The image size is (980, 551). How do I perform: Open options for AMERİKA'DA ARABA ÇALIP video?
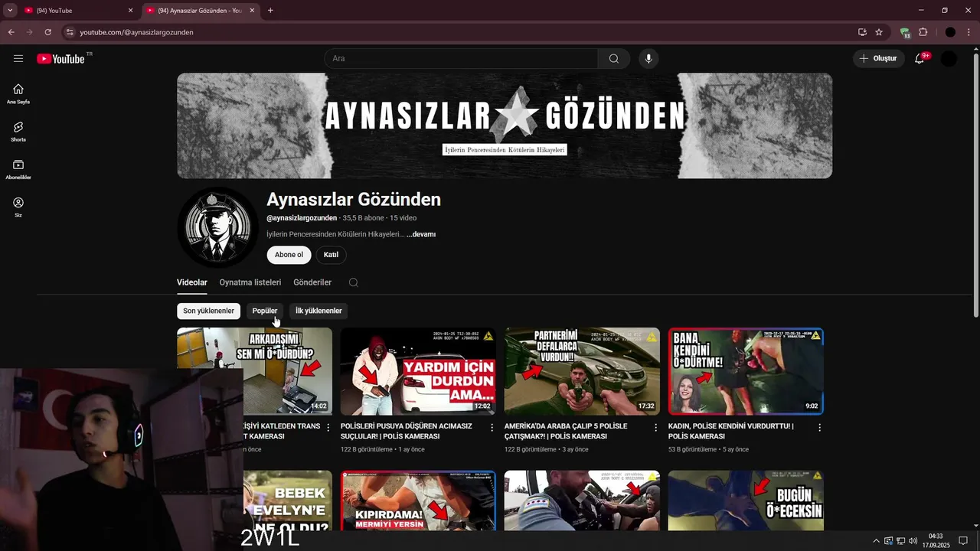pyautogui.click(x=656, y=428)
